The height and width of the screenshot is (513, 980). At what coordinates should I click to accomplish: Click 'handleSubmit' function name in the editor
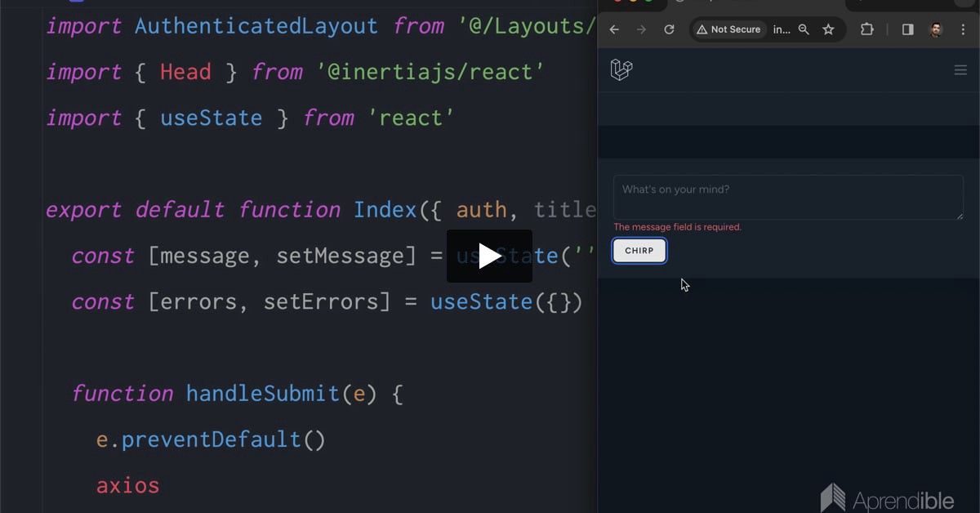pos(263,394)
